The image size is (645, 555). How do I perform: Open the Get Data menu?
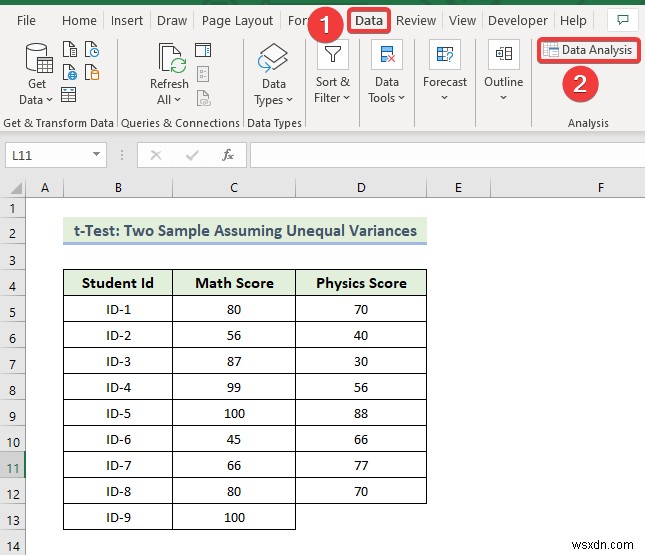(37, 74)
